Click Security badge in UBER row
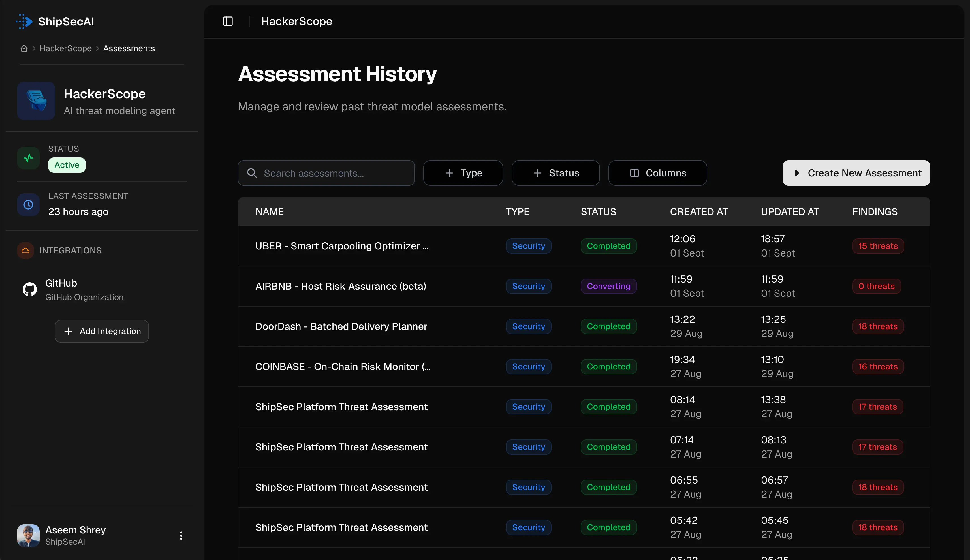970x560 pixels. 529,246
